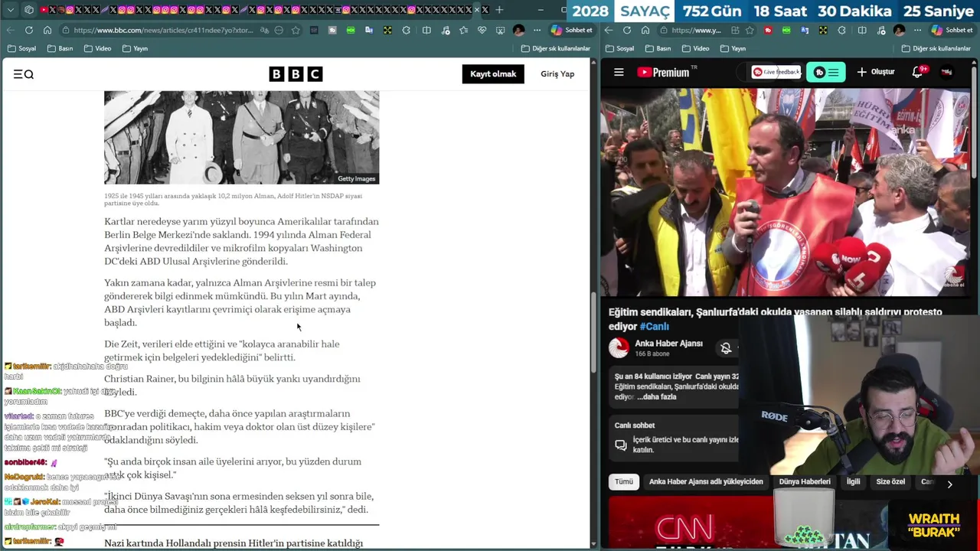Open the workspaces icon in tab bar
The width and height of the screenshot is (980, 551).
[x=29, y=10]
